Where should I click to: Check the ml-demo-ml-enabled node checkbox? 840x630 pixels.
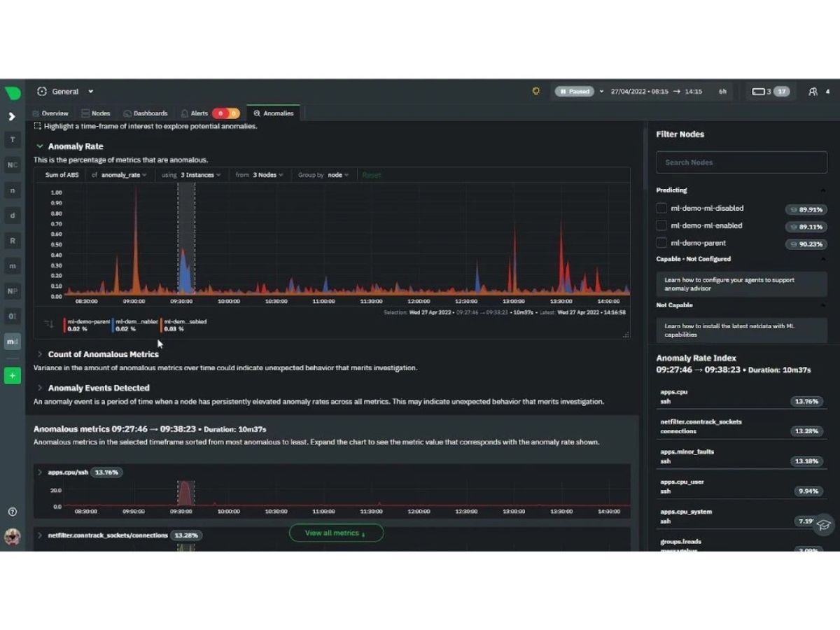coord(661,225)
